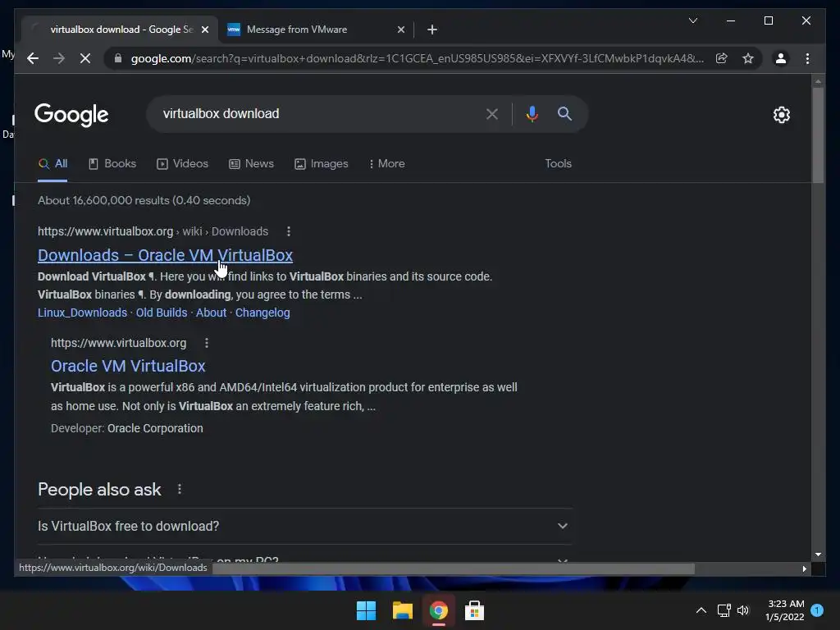This screenshot has height=630, width=840.
Task: Click the horizontal scrollbar thumb
Action: pos(453,569)
